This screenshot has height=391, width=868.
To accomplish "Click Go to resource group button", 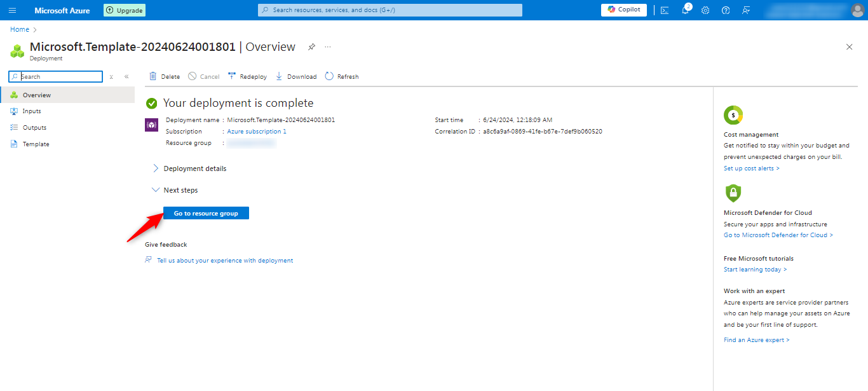I will [206, 214].
